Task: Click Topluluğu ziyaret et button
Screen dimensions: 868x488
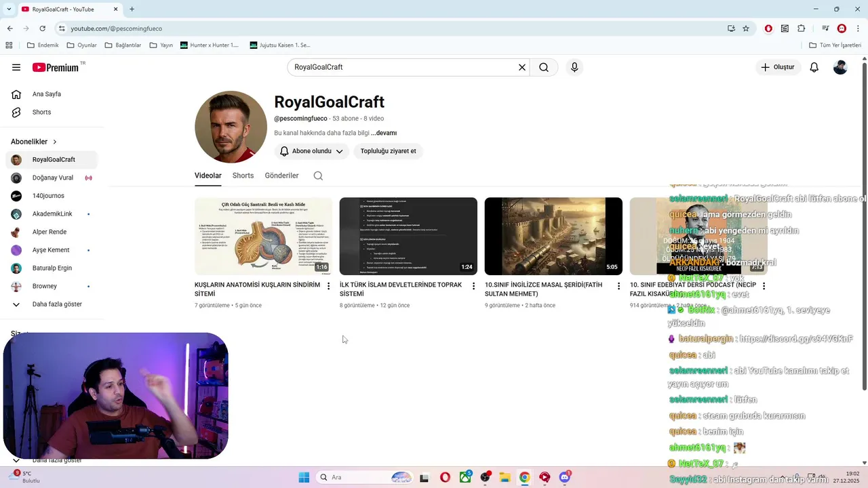Action: 389,151
